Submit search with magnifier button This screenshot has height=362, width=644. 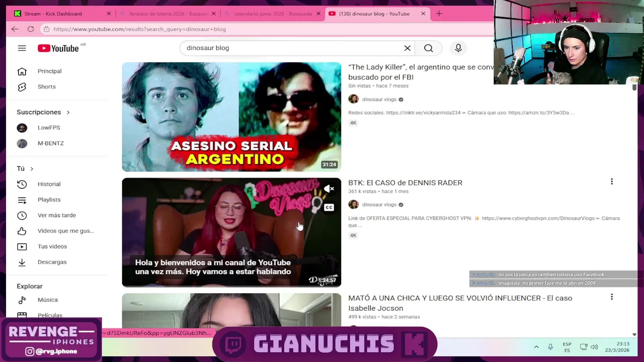click(428, 48)
